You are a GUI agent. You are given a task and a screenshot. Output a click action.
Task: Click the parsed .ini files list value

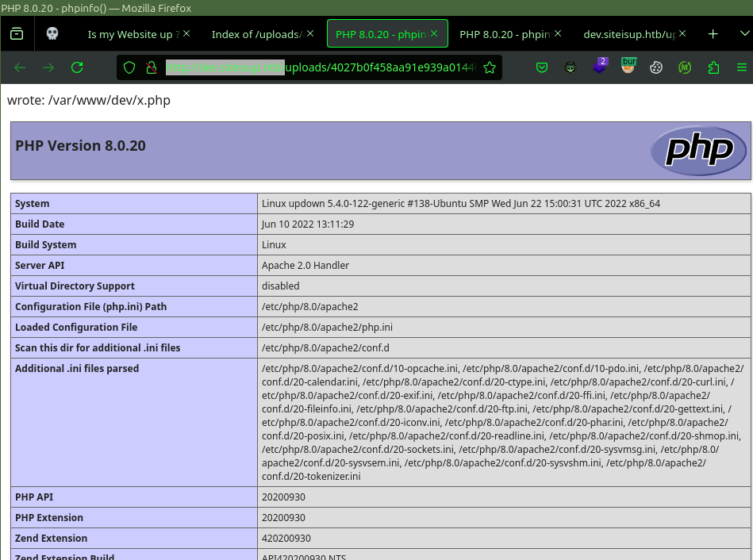pos(503,423)
